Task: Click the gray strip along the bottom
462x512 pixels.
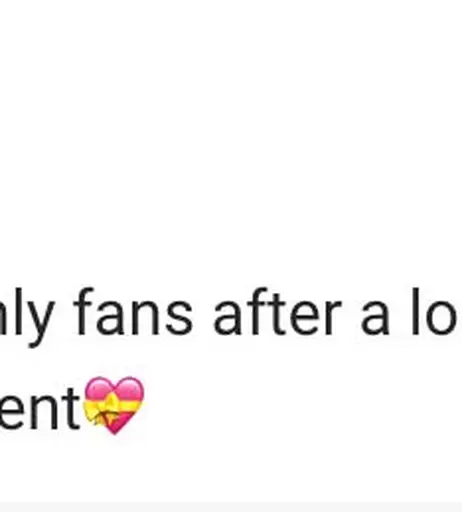Action: 231,507
